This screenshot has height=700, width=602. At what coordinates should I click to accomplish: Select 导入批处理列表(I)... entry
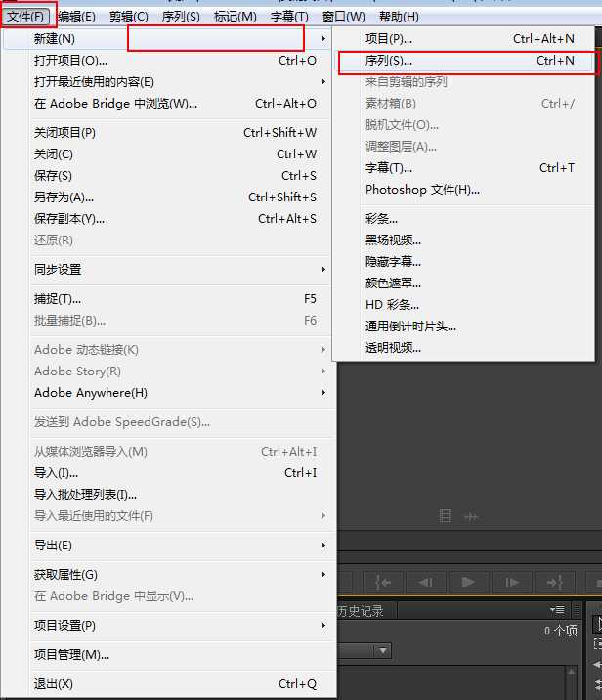167,494
